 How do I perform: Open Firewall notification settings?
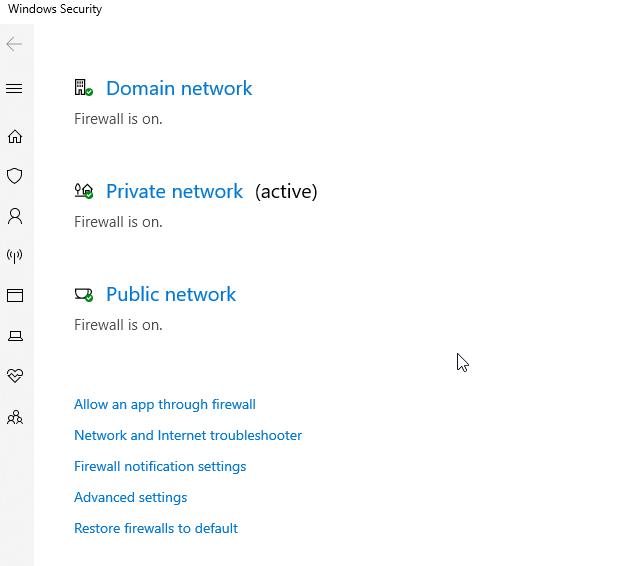[x=160, y=466]
